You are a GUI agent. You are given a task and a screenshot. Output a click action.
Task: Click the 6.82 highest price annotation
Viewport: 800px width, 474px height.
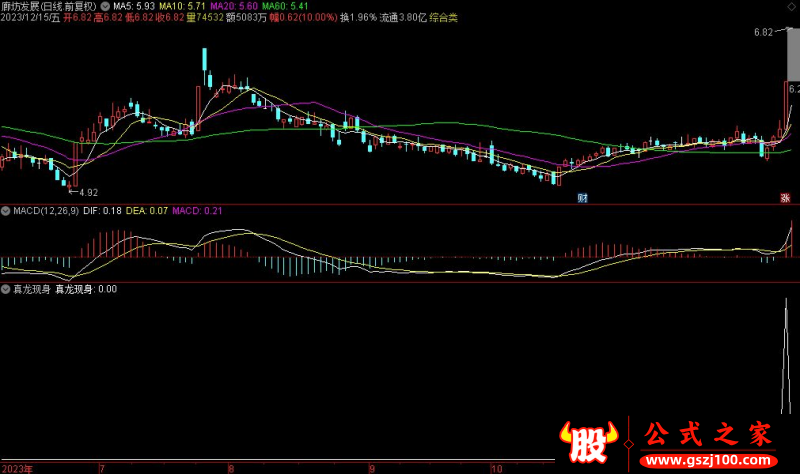(763, 33)
